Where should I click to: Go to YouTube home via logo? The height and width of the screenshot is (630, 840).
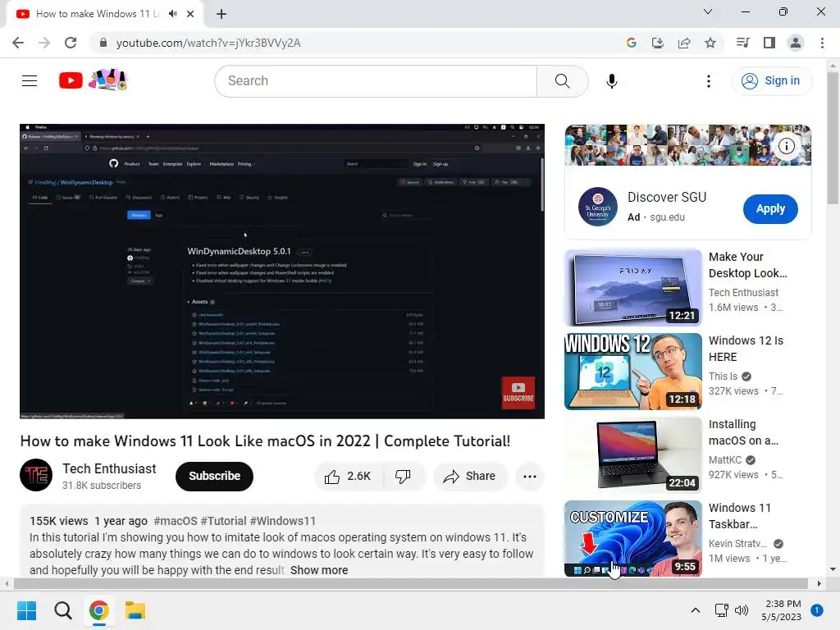(x=93, y=80)
